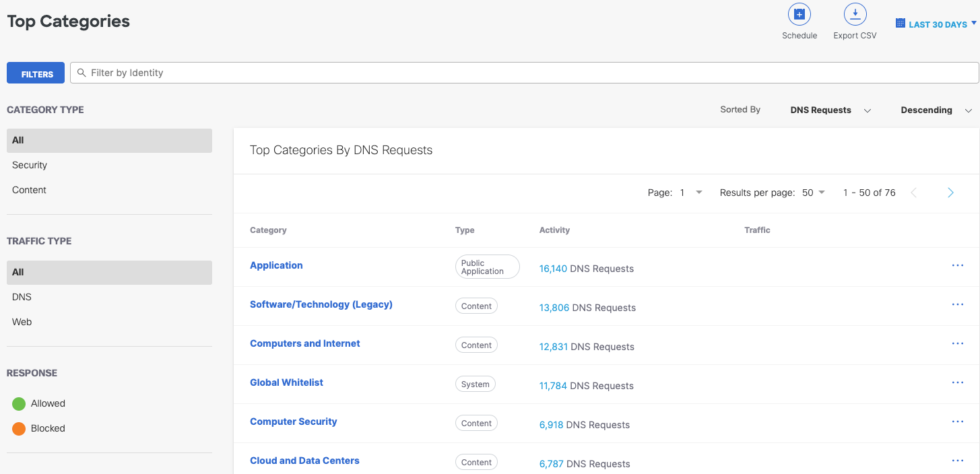The height and width of the screenshot is (474, 980).
Task: Filter responses by the green Allowed indicator
Action: 19,404
